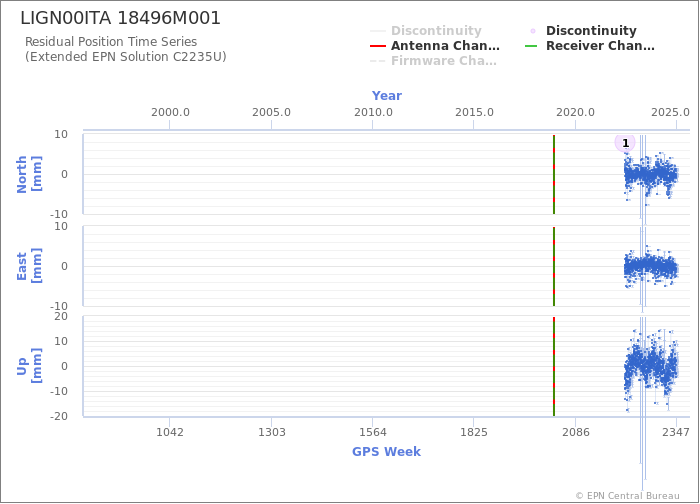The width and height of the screenshot is (700, 504).
Task: Click the Residual Position Time Series subtitle
Action: click(111, 42)
